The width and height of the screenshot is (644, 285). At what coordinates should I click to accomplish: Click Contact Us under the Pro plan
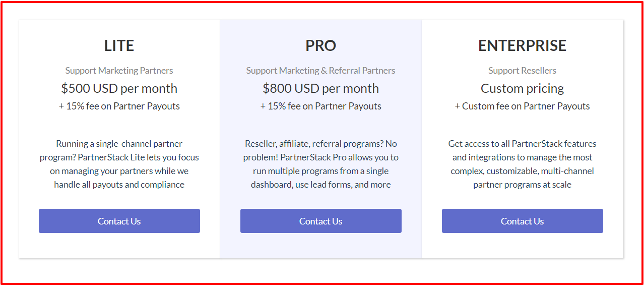(321, 221)
